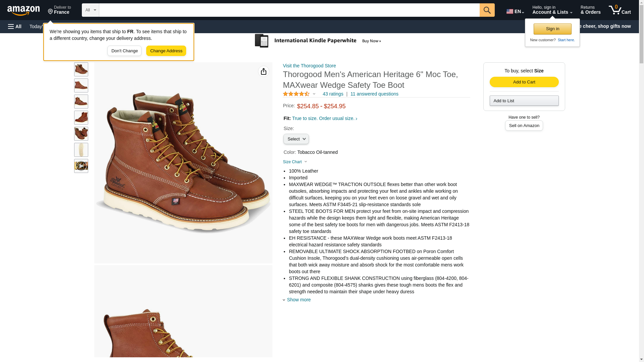Click the share icon on product image

coord(264,71)
